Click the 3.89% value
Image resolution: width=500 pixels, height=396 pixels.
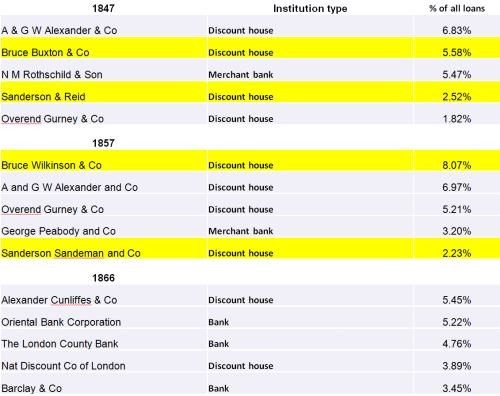tap(457, 366)
